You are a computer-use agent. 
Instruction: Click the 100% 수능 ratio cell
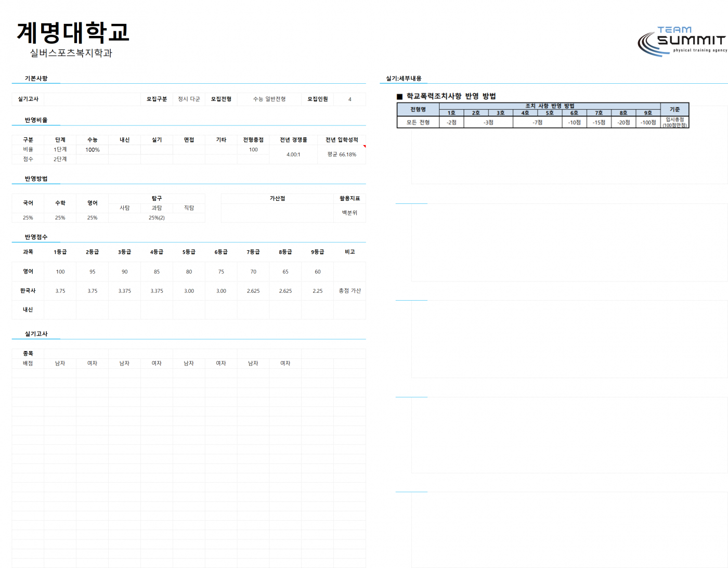pos(93,150)
